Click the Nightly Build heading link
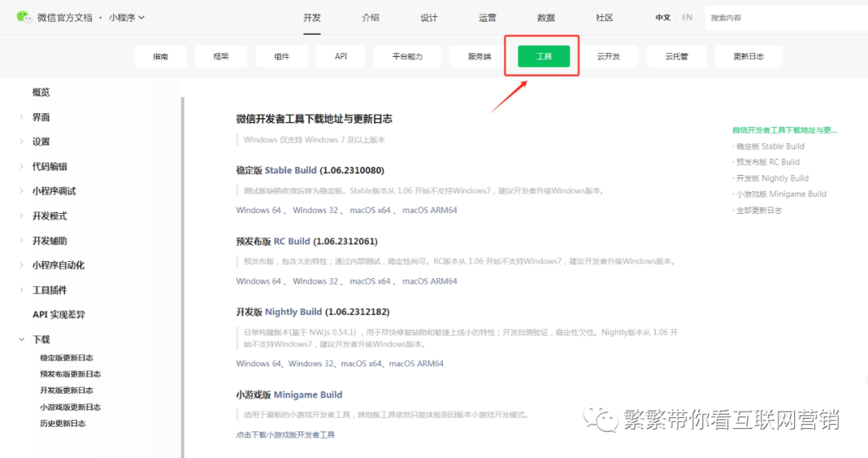Image resolution: width=868 pixels, height=458 pixels. point(293,312)
